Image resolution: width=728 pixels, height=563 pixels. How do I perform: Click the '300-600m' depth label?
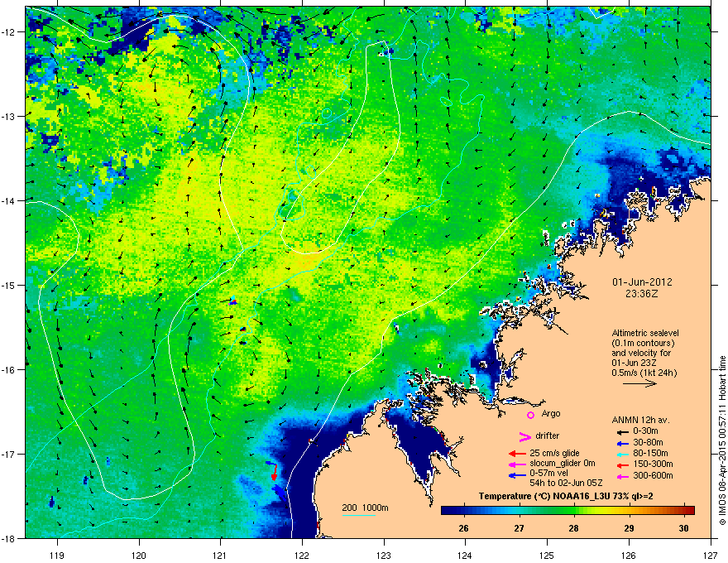tap(653, 476)
